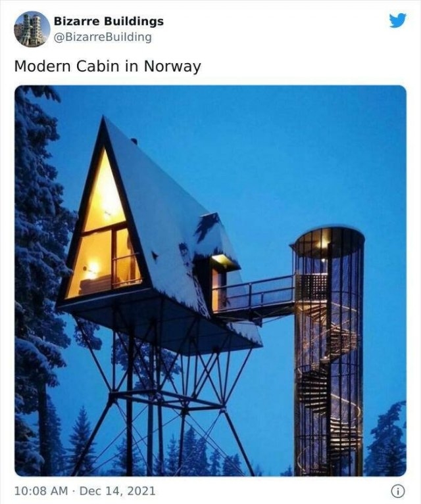Open the cabin photo in full view

click(210, 281)
